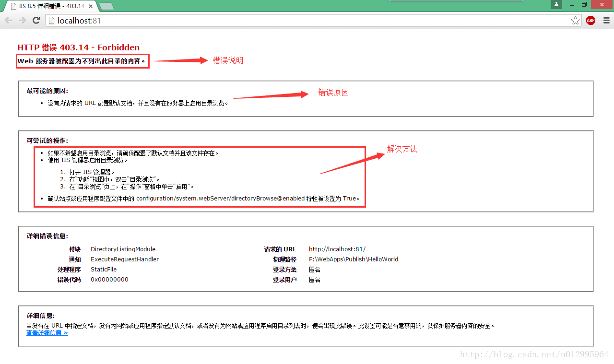
Task: Click the 详细错误信息 heading
Action: coord(47,236)
